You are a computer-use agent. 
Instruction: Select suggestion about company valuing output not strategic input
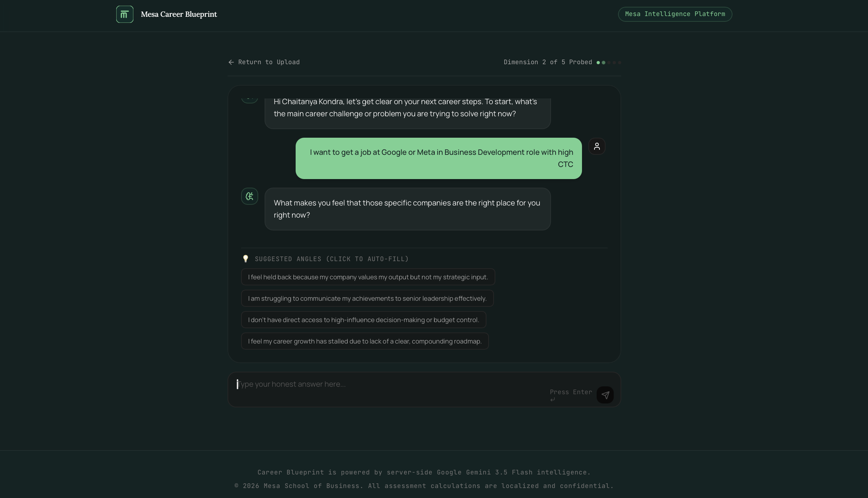368,277
